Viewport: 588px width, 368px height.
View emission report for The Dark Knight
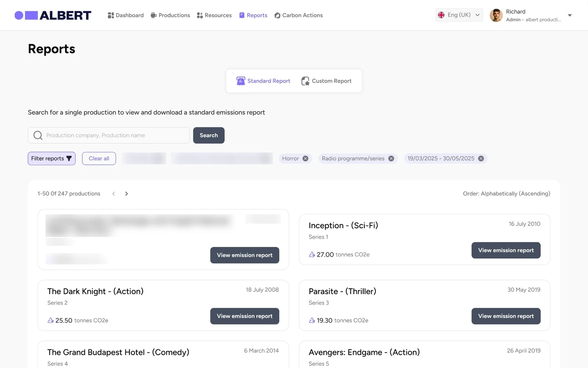coord(245,316)
